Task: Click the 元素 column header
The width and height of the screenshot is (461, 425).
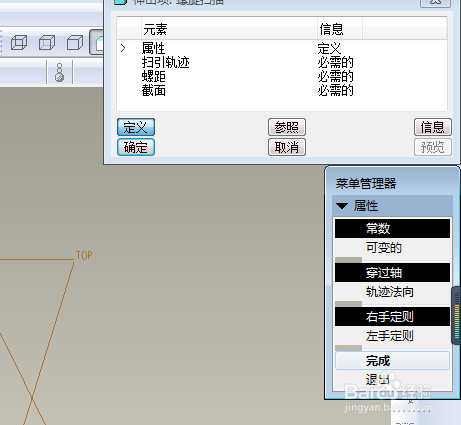Action: 229,29
